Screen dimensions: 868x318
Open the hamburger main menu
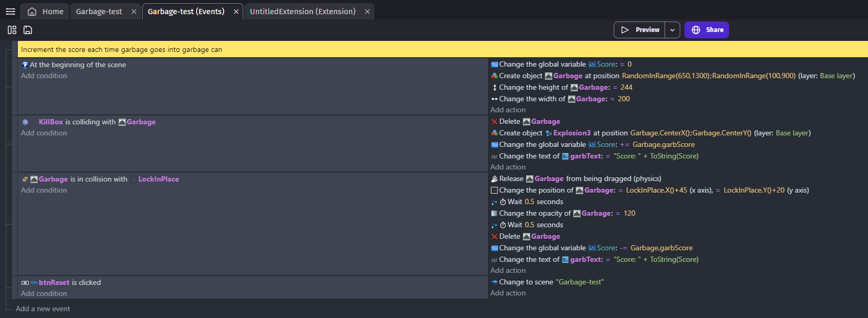10,12
